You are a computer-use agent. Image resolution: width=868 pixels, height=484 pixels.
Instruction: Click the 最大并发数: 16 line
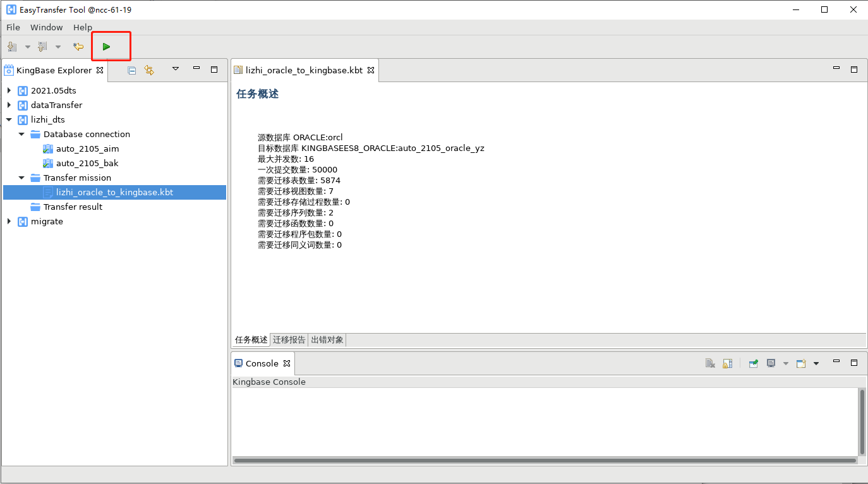[286, 159]
